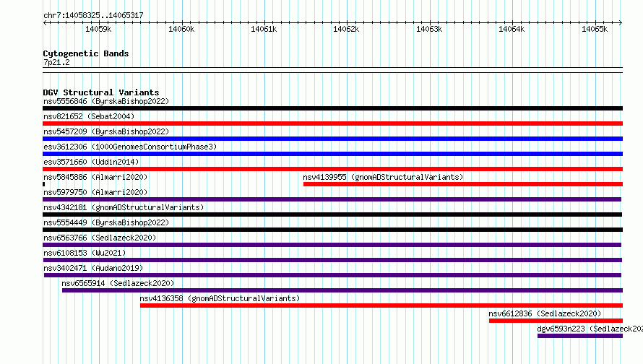Screen dimensions: 643x364
Task: Select the short red nsv6612836 bar
Action: [556, 321]
